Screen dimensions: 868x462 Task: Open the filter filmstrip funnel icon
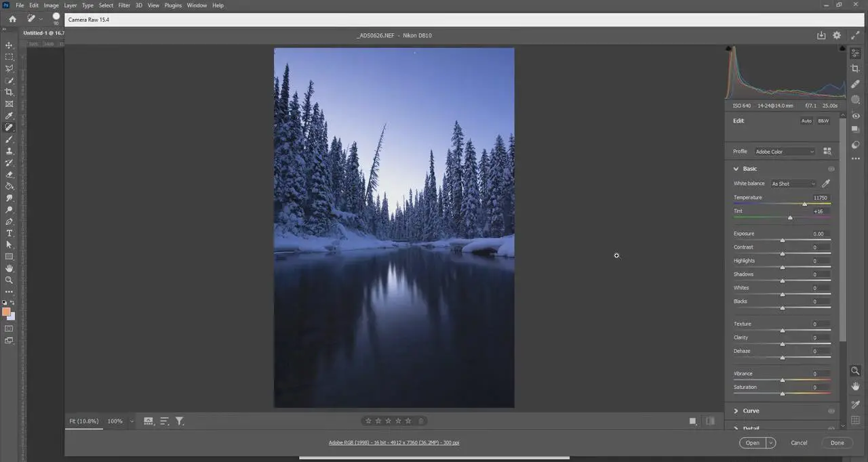point(180,421)
